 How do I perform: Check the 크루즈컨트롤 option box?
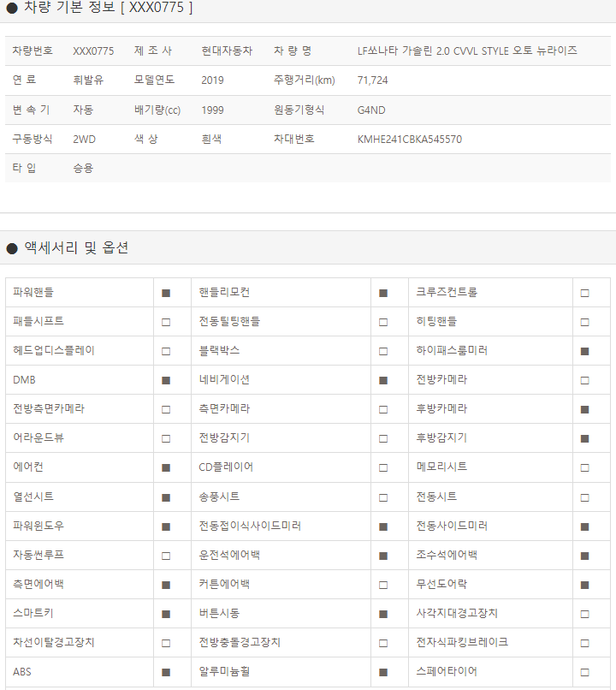pos(585,293)
